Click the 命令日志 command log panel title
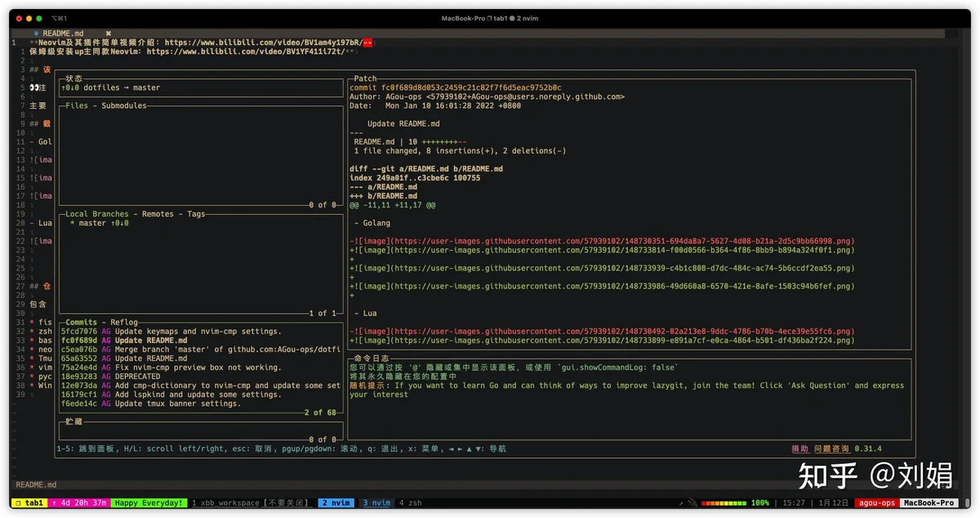980x518 pixels. click(x=372, y=359)
